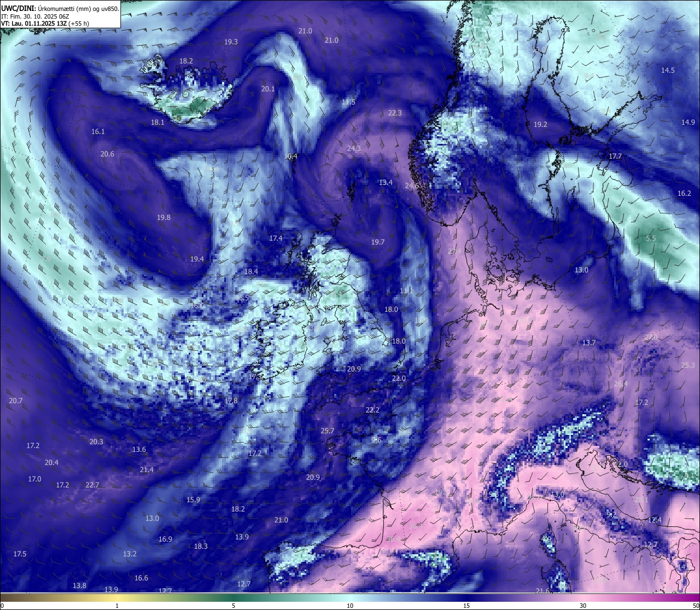Click the 14.5 value in the northeast
The height and width of the screenshot is (610, 700).
668,71
